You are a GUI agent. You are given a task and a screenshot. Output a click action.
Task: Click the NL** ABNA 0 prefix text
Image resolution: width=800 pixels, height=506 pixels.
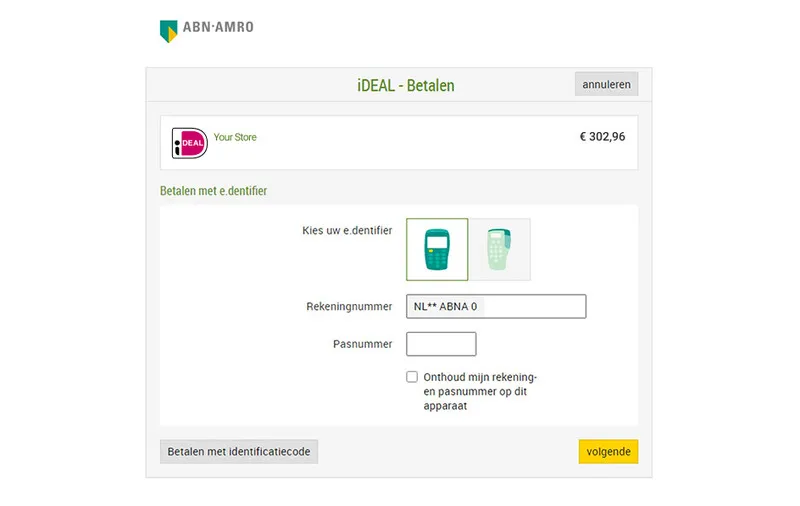click(x=445, y=307)
